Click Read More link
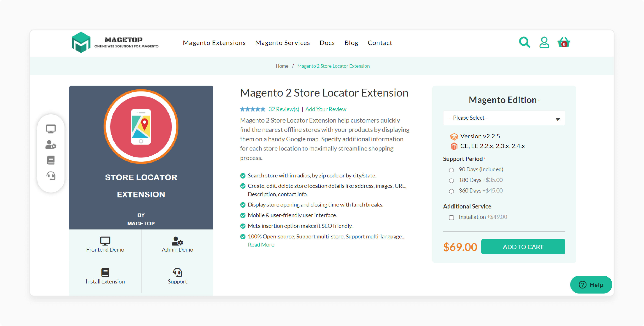This screenshot has width=644, height=326. (261, 245)
